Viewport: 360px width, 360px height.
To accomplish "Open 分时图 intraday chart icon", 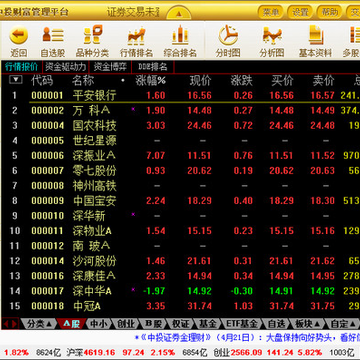I will point(228,35).
